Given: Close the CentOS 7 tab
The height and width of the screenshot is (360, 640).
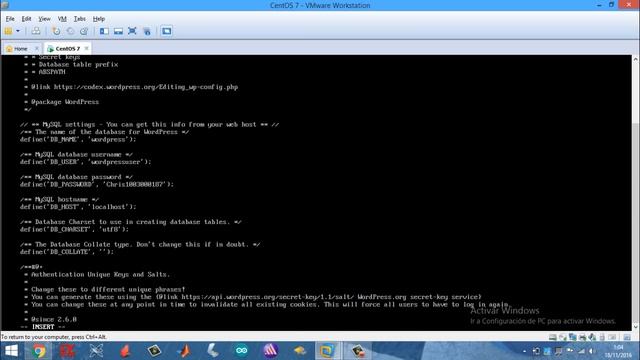Looking at the screenshot, I should click(87, 49).
